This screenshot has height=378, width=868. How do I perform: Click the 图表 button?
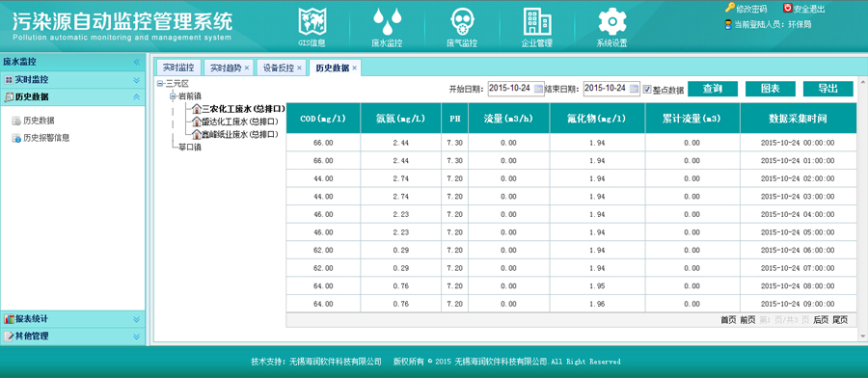pos(771,89)
